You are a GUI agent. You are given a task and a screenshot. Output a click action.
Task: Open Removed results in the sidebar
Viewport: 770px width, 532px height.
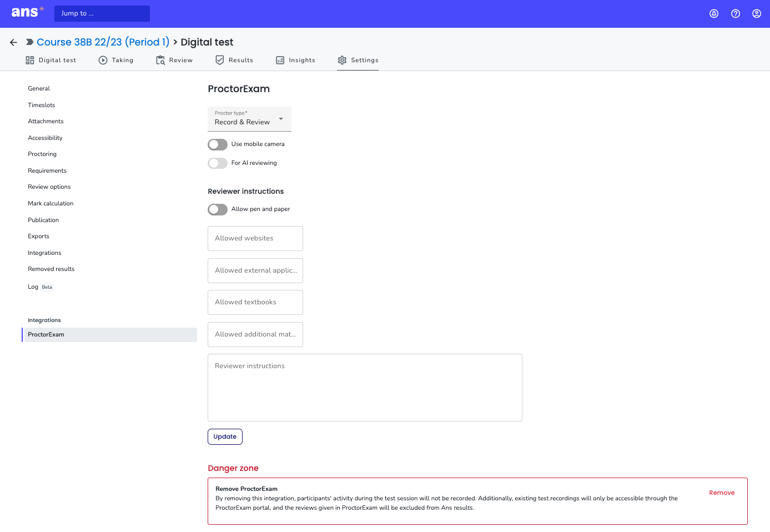[51, 269]
